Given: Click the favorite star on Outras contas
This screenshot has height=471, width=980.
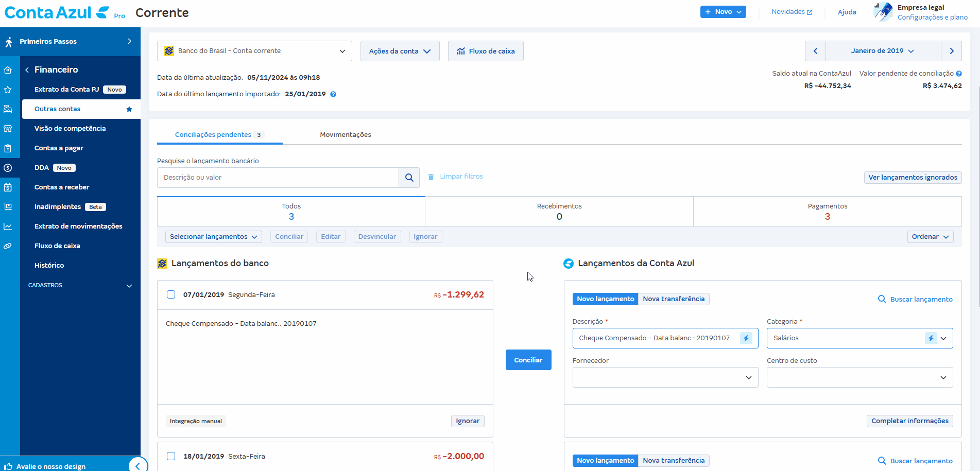Looking at the screenshot, I should click(129, 109).
